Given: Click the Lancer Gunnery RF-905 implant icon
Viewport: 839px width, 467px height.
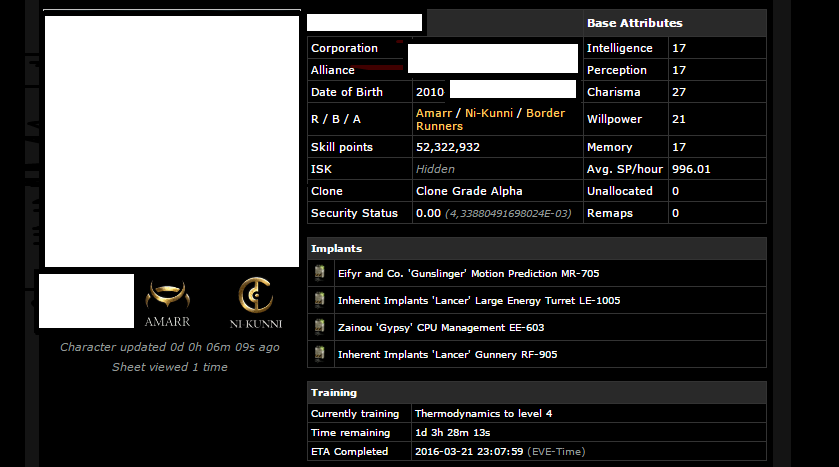Looking at the screenshot, I should click(320, 354).
